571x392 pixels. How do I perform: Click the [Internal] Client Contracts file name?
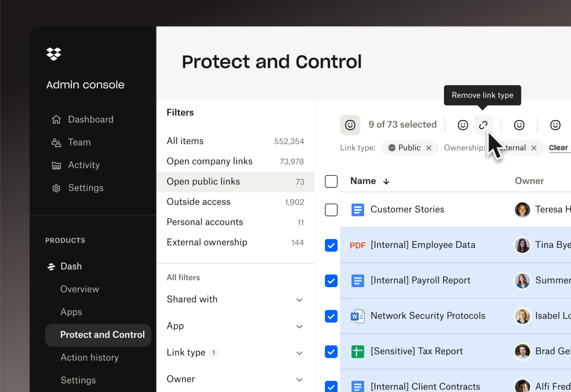(425, 387)
